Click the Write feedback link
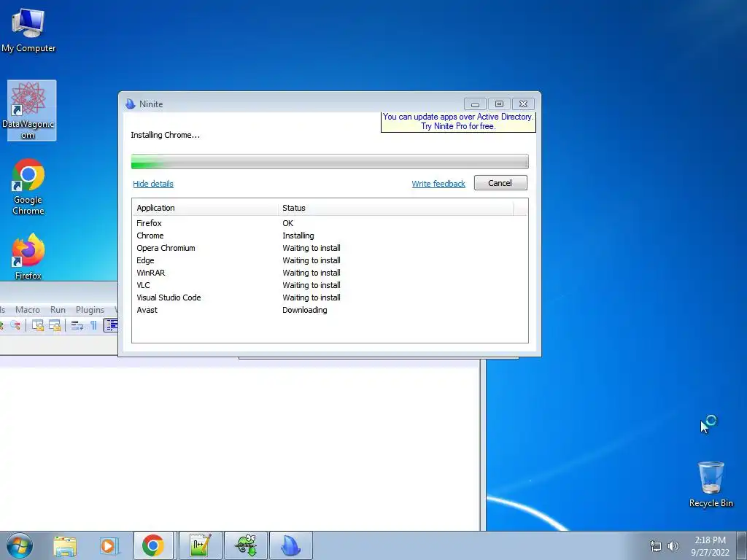The image size is (747, 560). pos(438,184)
